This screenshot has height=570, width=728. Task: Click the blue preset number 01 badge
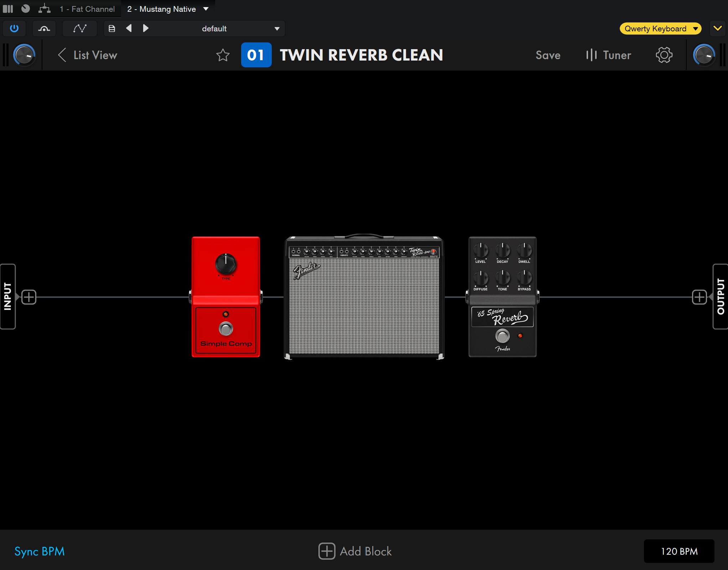[x=256, y=55]
